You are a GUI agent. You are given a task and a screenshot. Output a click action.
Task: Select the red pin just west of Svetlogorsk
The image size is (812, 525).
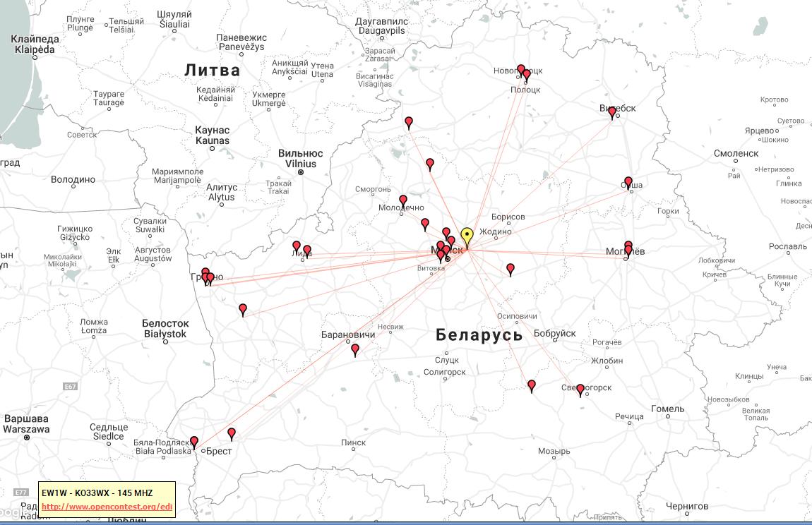click(532, 385)
